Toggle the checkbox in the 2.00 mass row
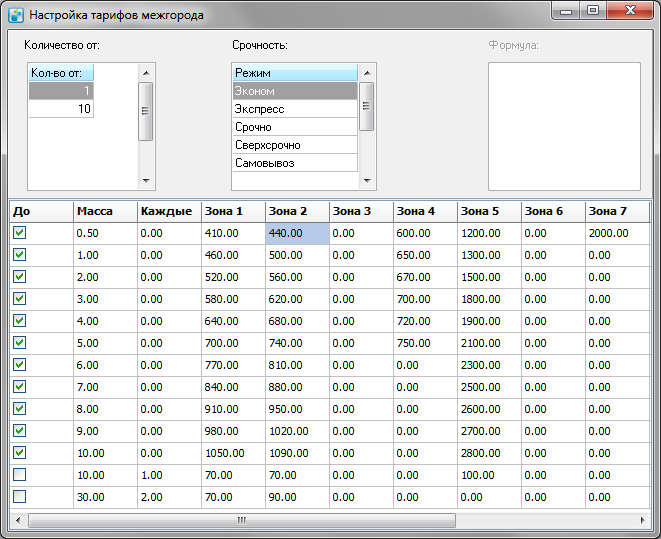The height and width of the screenshot is (539, 661). coord(19,276)
